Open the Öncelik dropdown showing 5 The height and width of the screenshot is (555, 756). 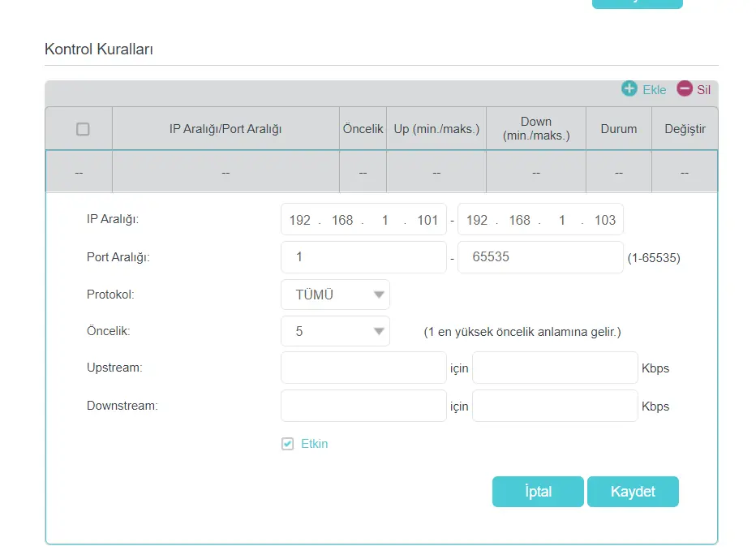point(336,331)
